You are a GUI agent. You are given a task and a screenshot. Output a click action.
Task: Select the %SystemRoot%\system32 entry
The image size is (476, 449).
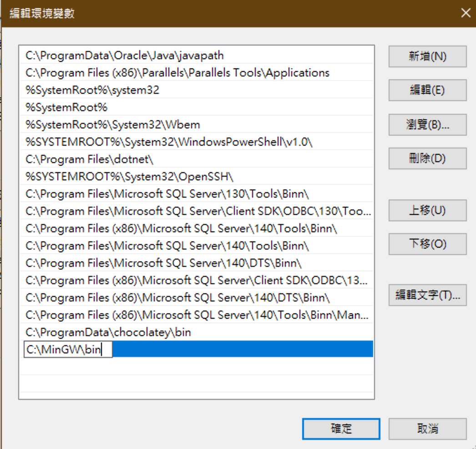coord(92,90)
